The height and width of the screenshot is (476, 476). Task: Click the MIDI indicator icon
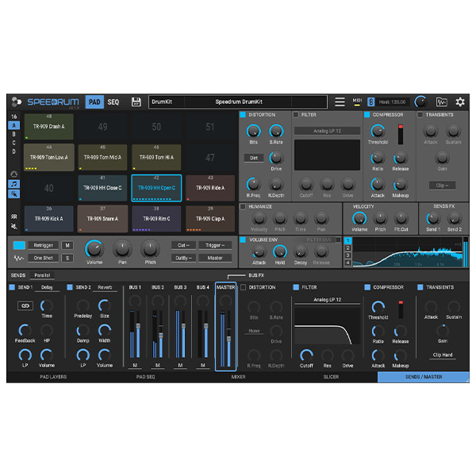tap(357, 102)
